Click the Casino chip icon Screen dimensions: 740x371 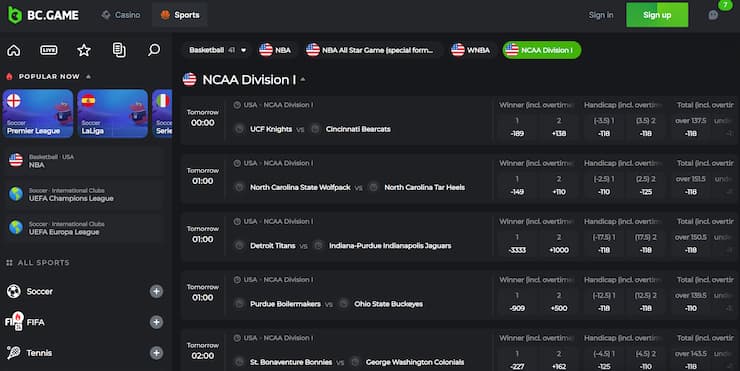tap(106, 15)
